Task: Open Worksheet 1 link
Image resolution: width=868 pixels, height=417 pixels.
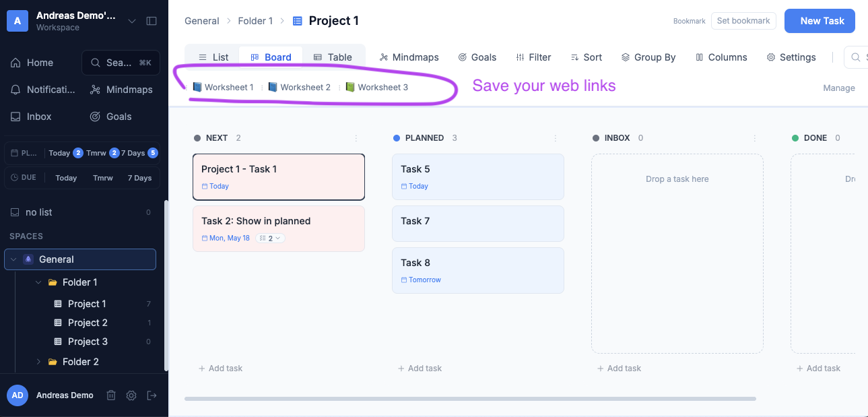Action: coord(223,88)
